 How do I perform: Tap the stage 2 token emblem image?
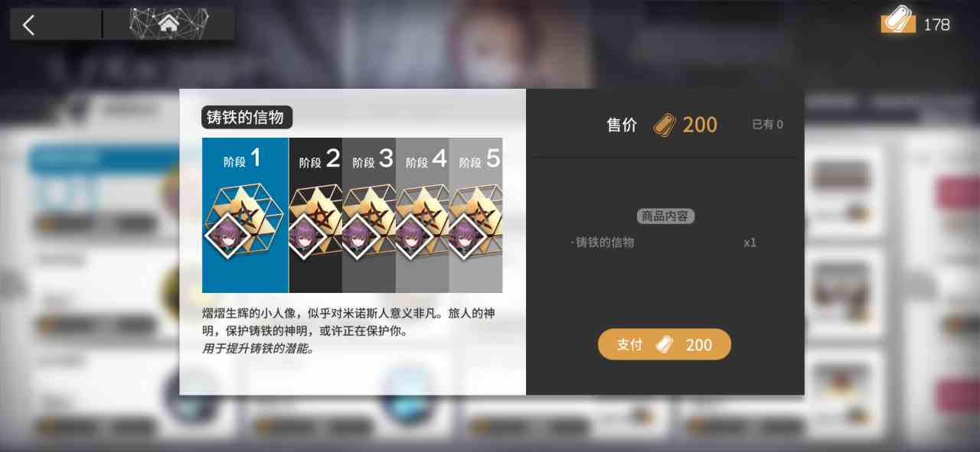point(315,222)
